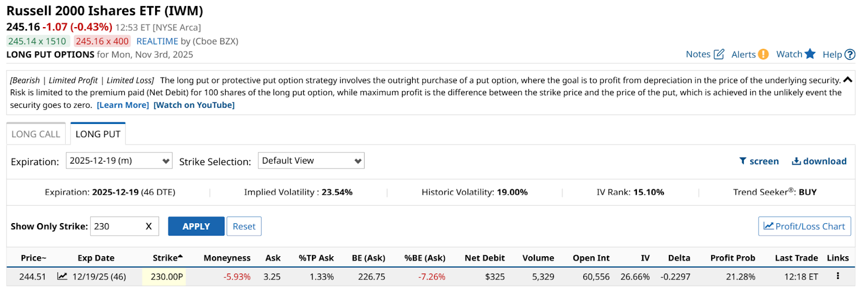Collapse the strategy description with chevron
Image resolution: width=868 pixels, height=293 pixels.
coord(848,80)
